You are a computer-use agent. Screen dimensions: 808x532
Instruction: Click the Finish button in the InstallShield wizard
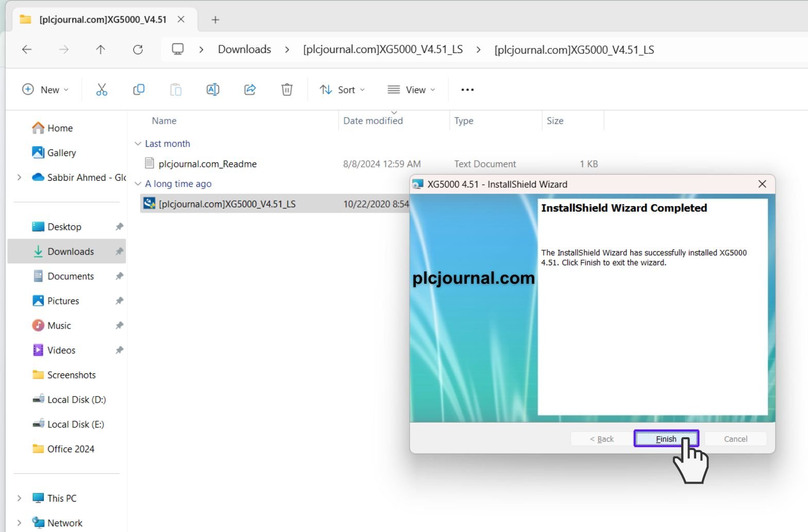click(x=666, y=439)
